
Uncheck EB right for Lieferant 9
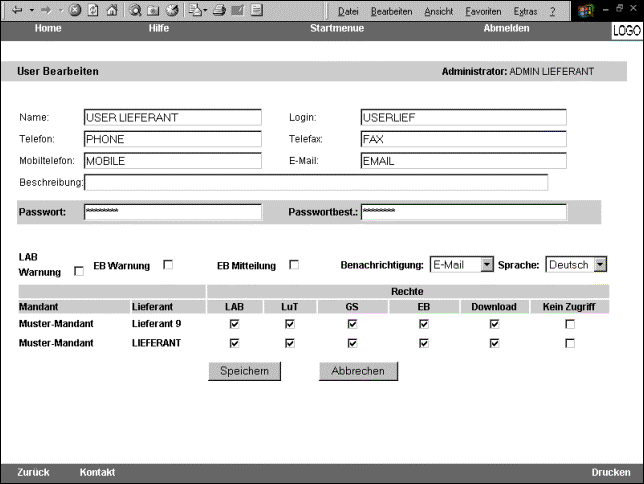(x=424, y=324)
